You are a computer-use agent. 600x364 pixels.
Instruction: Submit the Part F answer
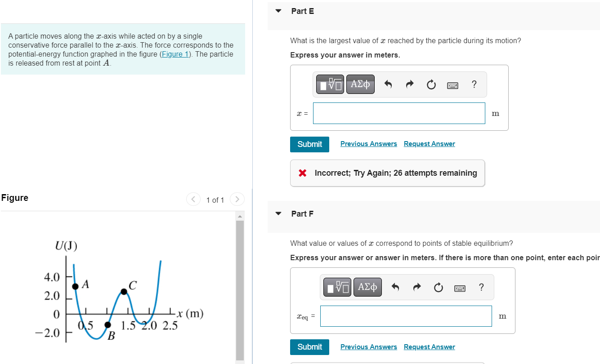(x=309, y=347)
